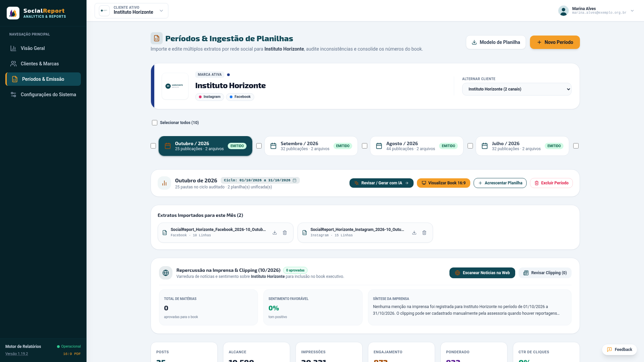Screen dimensions: 644x362
Task: Click the calendar icon on Setembro / 2026 card
Action: (273, 146)
